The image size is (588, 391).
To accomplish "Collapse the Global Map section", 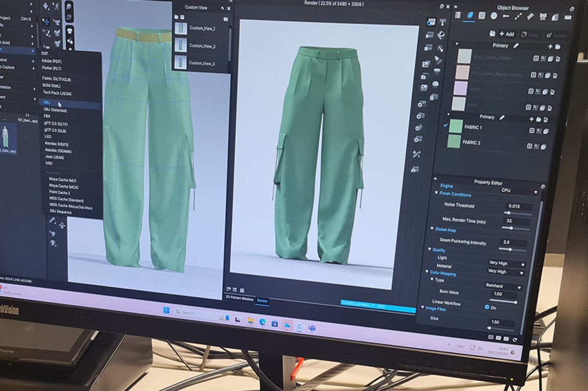I will [432, 229].
